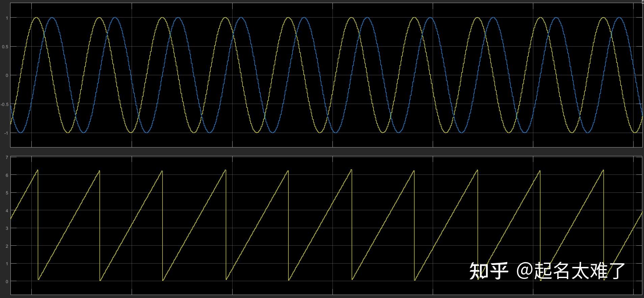Image resolution: width=644 pixels, height=298 pixels.
Task: Click the 6 y-axis tick label
Action: [7, 175]
